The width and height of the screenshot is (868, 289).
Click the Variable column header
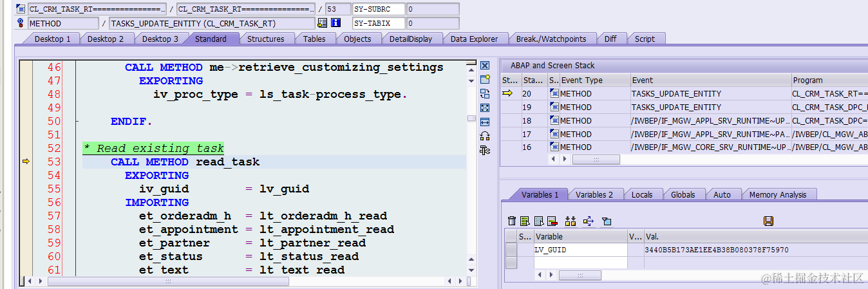(580, 236)
